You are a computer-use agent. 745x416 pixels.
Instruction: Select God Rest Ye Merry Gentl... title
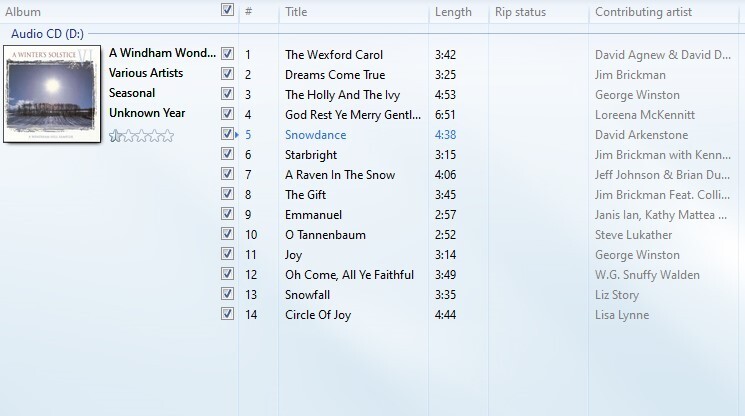click(x=353, y=114)
